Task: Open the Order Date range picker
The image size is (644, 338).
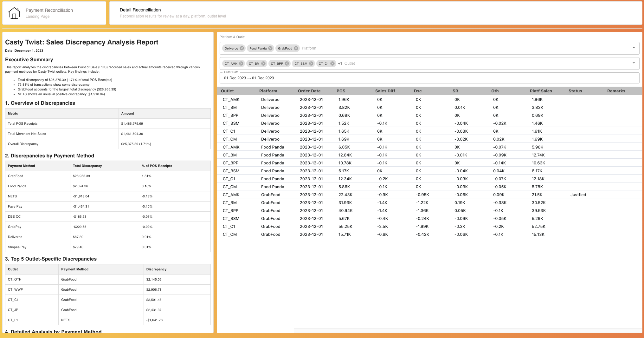Action: coord(429,78)
